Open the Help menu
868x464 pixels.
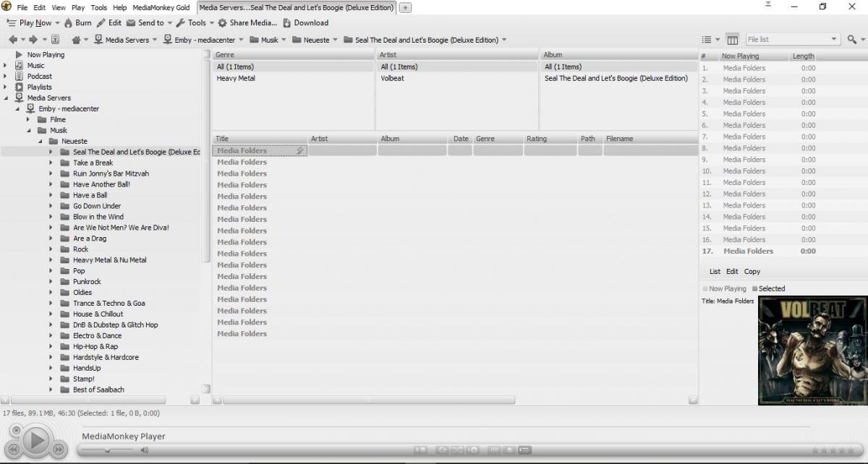(x=120, y=7)
